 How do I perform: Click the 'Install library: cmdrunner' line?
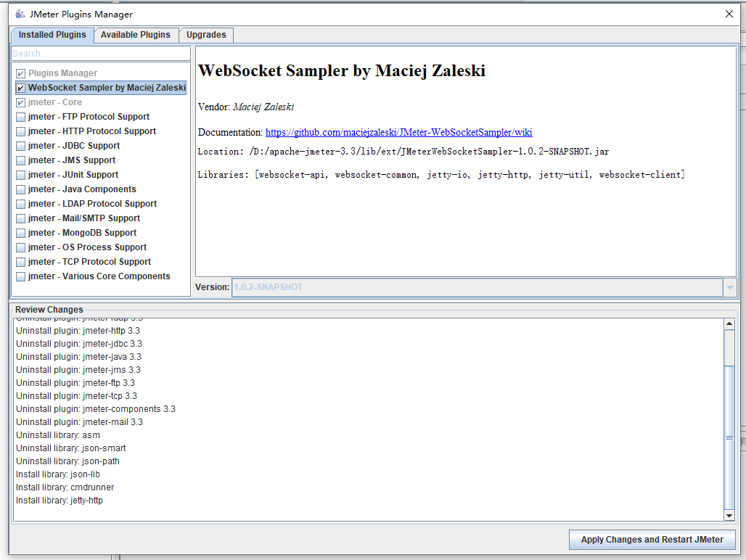(65, 487)
